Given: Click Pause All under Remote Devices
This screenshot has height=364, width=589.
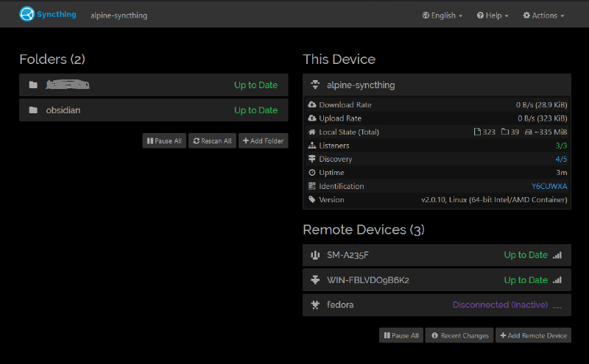Looking at the screenshot, I should click(x=401, y=335).
